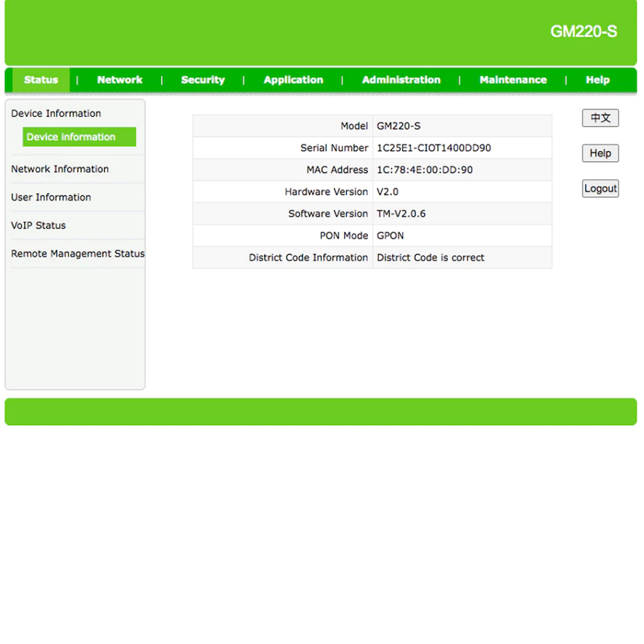Click the MAC Address value 1C:78:4E:00:DD:90
Image resolution: width=644 pixels, height=644 pixels.
pyautogui.click(x=425, y=170)
